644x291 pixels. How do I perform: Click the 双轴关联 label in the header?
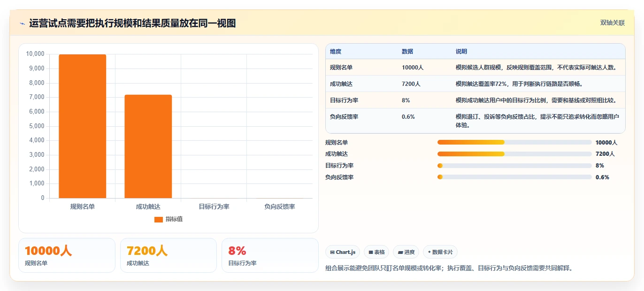[613, 23]
